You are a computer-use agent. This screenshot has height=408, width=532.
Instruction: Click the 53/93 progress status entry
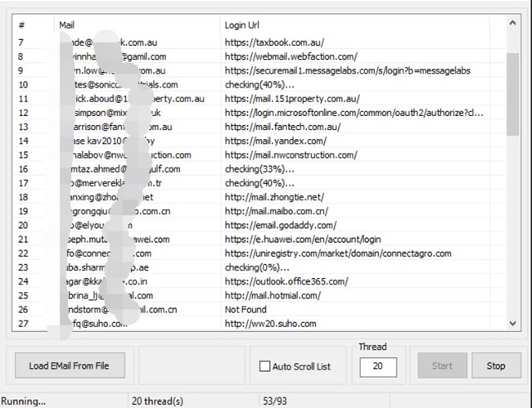(275, 401)
